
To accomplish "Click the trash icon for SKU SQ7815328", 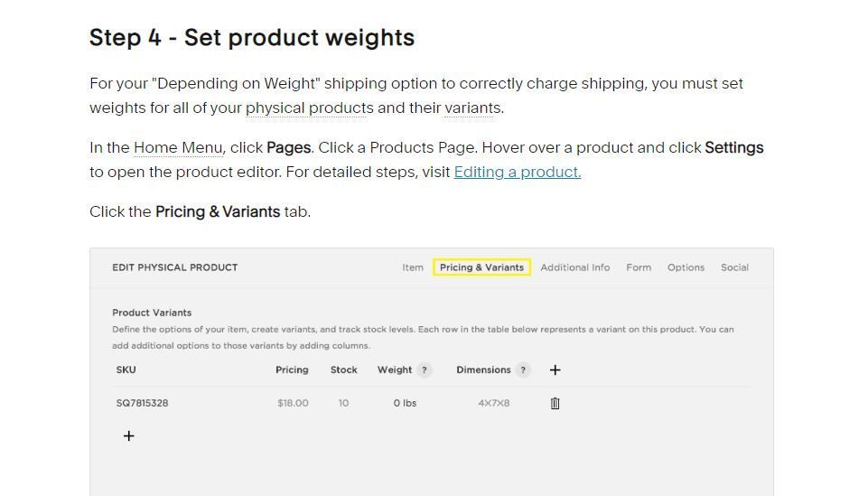I will [555, 403].
